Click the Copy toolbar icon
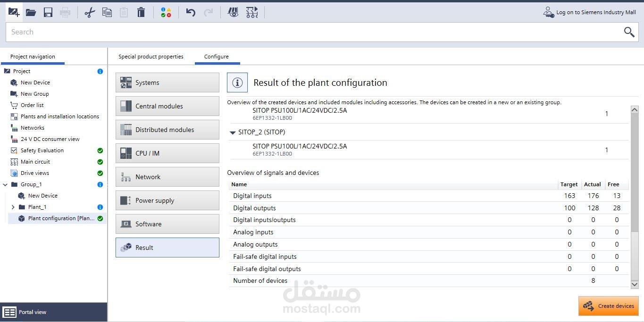Viewport: 644px width, 322px height. 107,13
